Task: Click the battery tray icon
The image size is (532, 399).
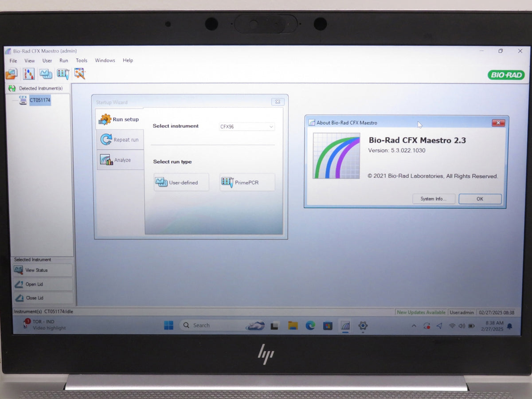Action: 471,326
